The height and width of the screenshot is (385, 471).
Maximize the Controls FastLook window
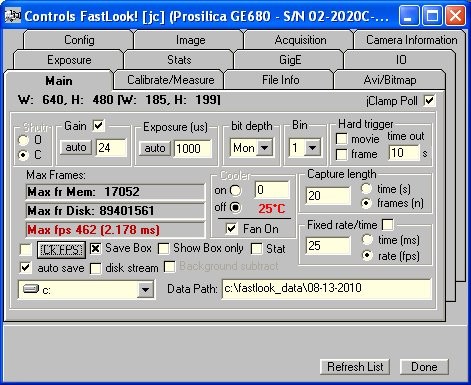pyautogui.click(x=432, y=15)
